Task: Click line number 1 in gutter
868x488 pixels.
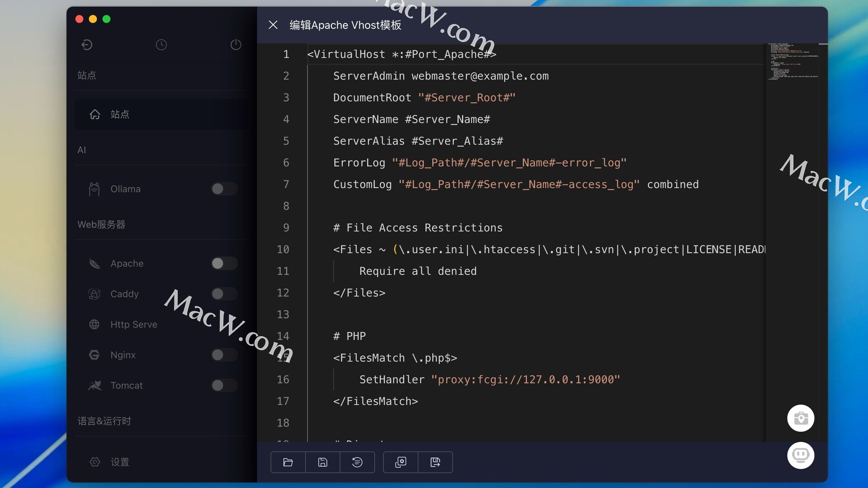Action: 286,54
